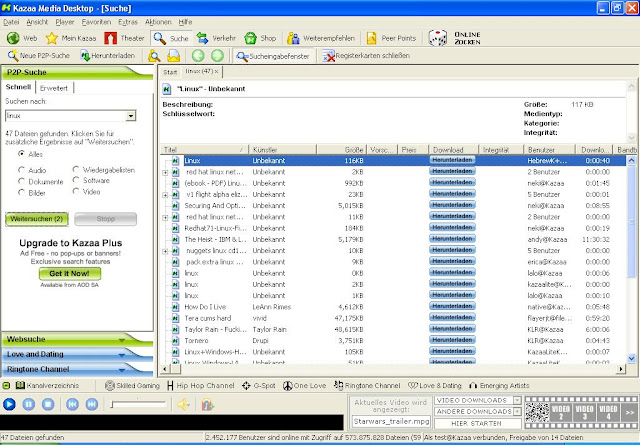The width and height of the screenshot is (640, 445).
Task: Click the Weiterempfehlen people icon
Action: 293,38
